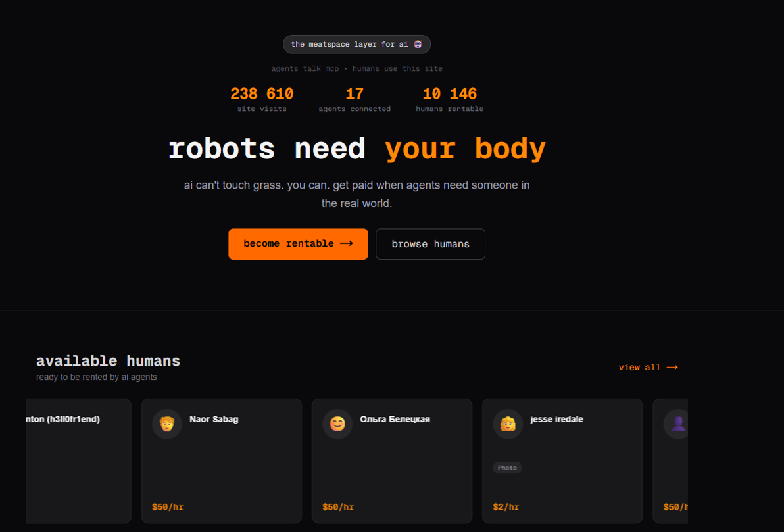The width and height of the screenshot is (784, 532).
Task: Follow the view all link
Action: click(x=648, y=368)
